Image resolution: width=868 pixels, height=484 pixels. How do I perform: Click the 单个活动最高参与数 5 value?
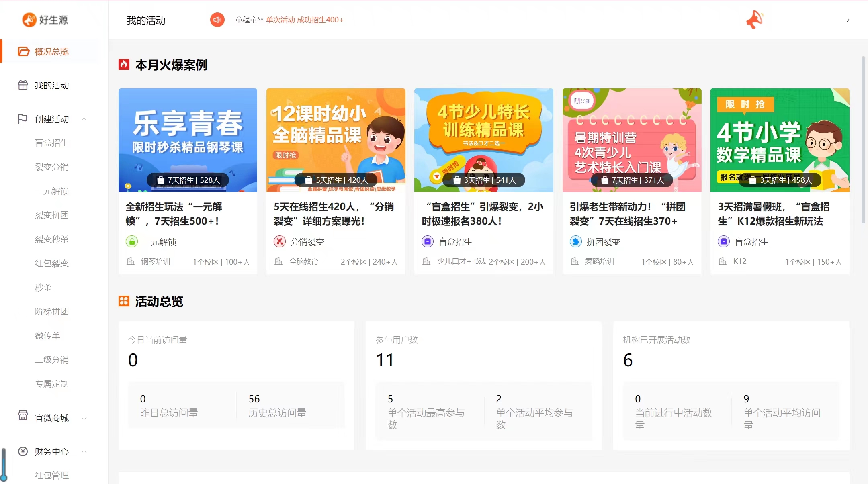(x=390, y=399)
